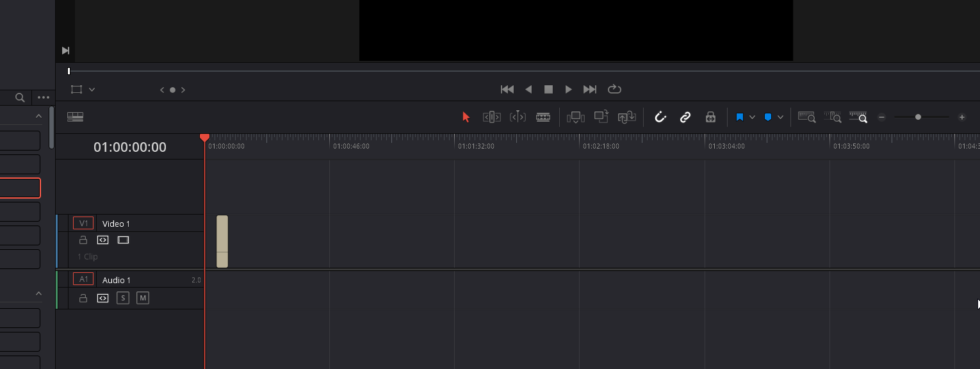980x369 pixels.
Task: Activate the Trim Edit Mode tool
Action: (x=491, y=117)
